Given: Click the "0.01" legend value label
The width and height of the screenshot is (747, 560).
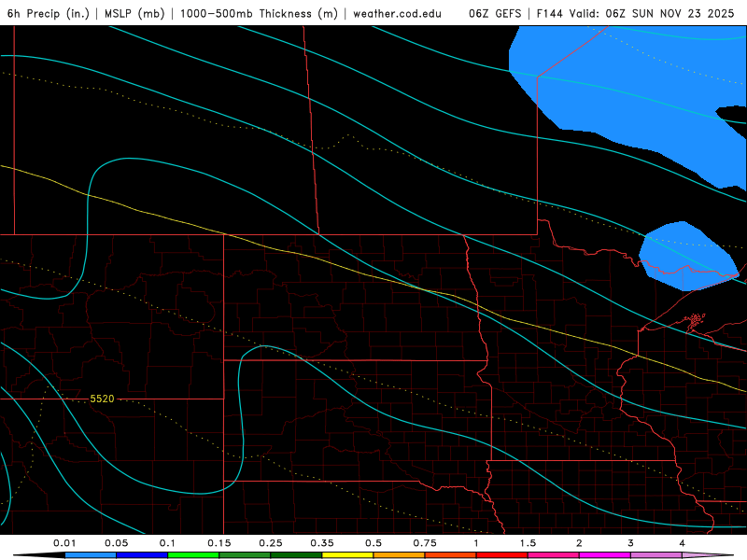Looking at the screenshot, I should coord(64,543).
